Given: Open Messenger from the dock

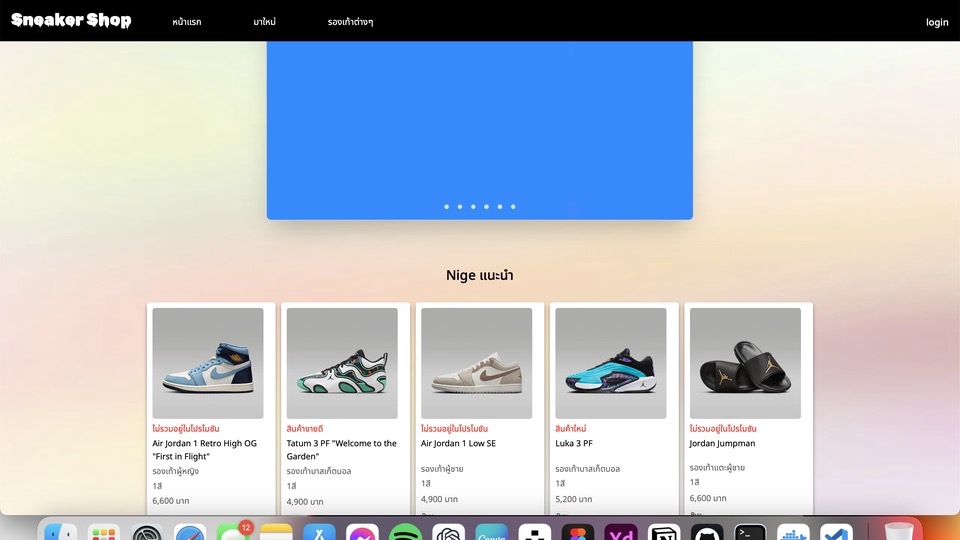Looking at the screenshot, I should click(362, 531).
